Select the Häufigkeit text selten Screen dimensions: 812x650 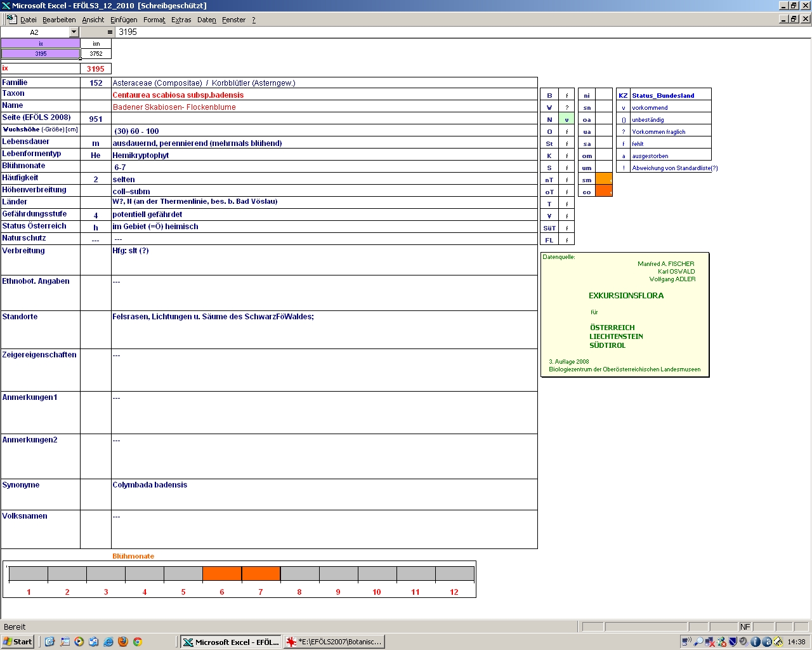[124, 180]
